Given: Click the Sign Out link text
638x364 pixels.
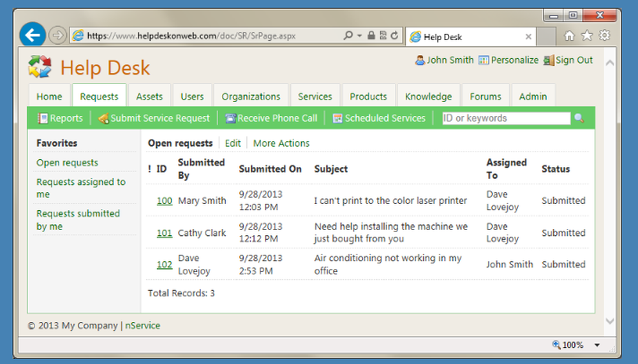Looking at the screenshot, I should pyautogui.click(x=574, y=60).
